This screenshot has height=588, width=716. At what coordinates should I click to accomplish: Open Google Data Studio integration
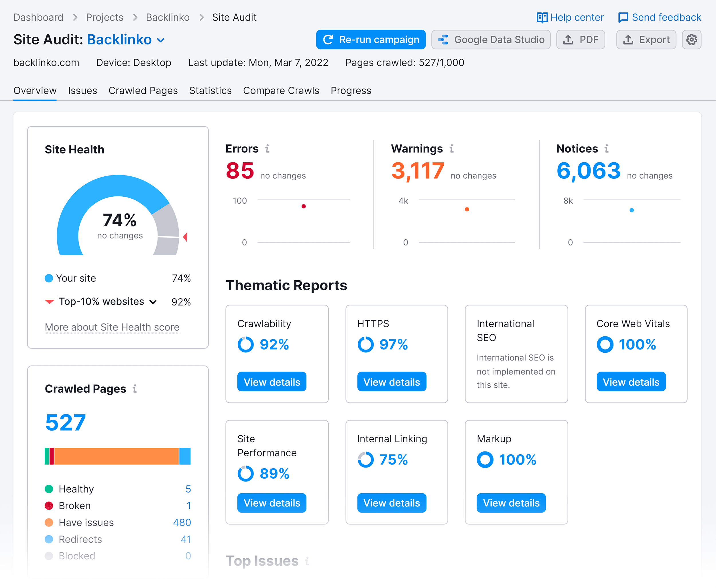(491, 40)
